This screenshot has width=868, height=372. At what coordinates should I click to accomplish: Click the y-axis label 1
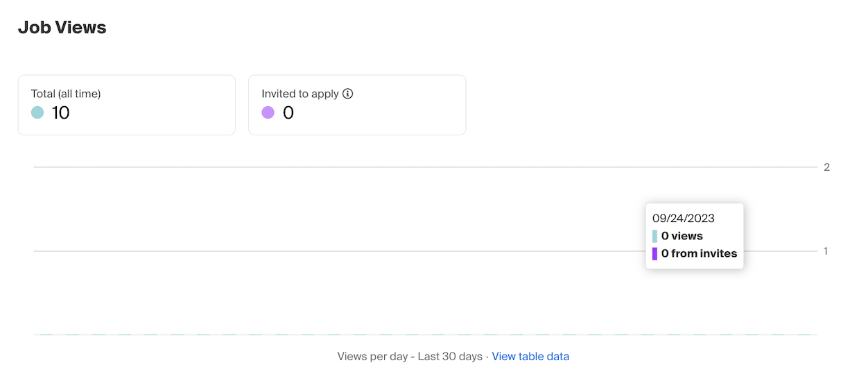(x=826, y=251)
